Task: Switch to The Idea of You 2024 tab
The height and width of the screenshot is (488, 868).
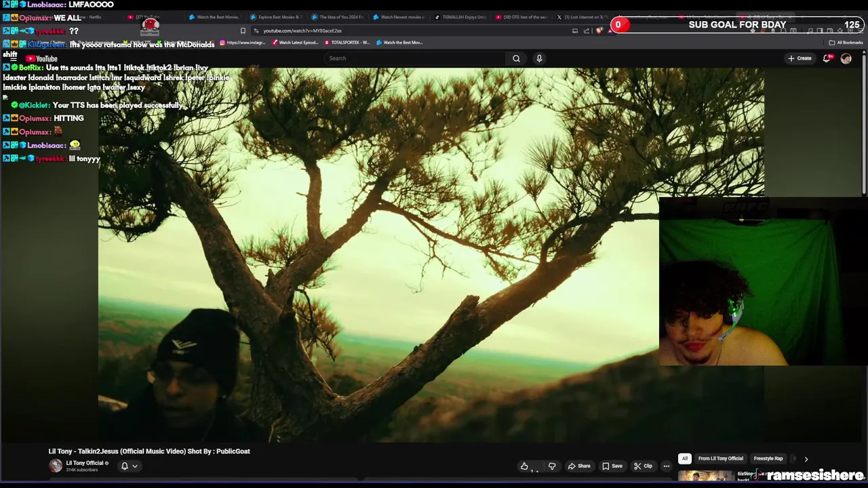Action: [x=337, y=17]
